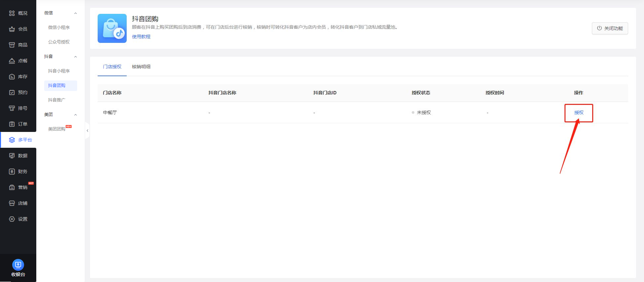Select the 商品 store icon
The image size is (644, 282).
12,45
